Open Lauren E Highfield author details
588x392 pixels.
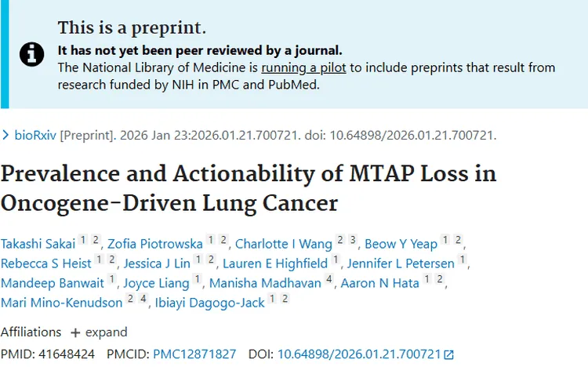tap(274, 263)
